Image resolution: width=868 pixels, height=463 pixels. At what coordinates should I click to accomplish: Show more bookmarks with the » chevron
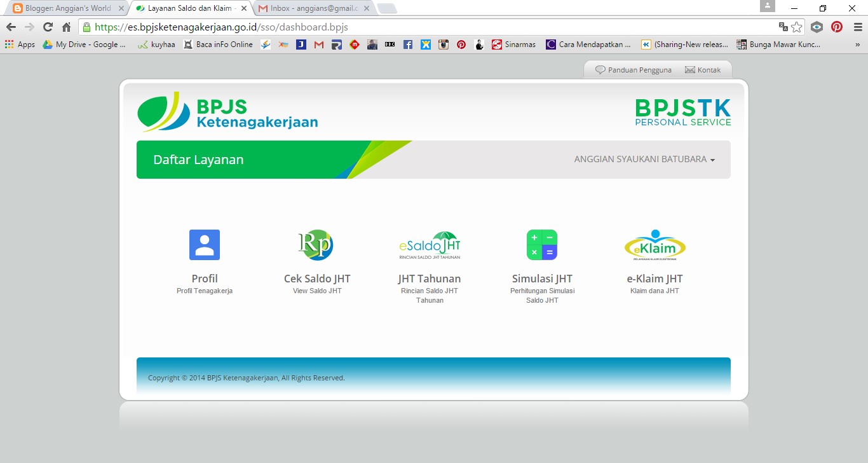tap(857, 45)
